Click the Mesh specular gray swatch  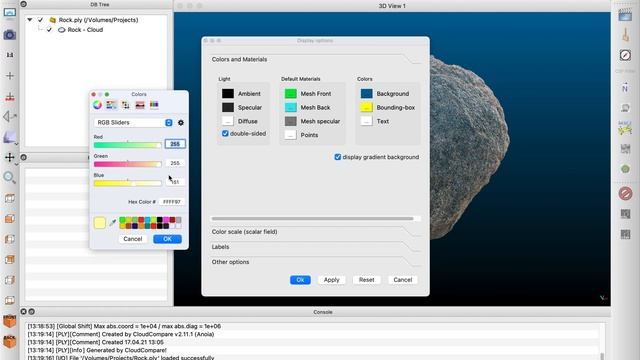[x=291, y=121]
